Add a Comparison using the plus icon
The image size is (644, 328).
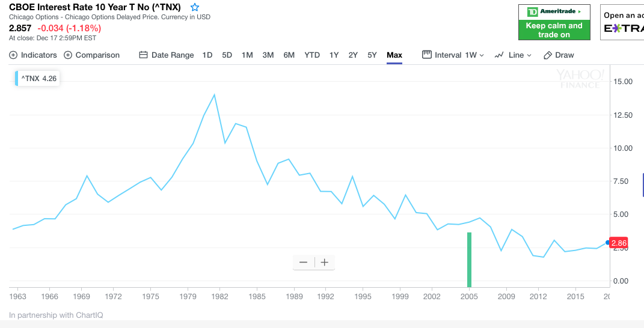tap(68, 55)
